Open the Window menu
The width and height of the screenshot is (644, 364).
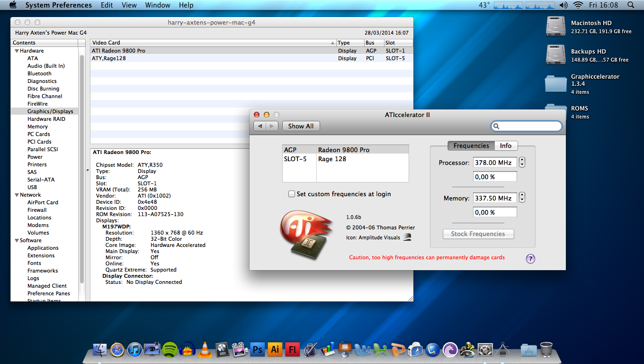click(x=158, y=5)
